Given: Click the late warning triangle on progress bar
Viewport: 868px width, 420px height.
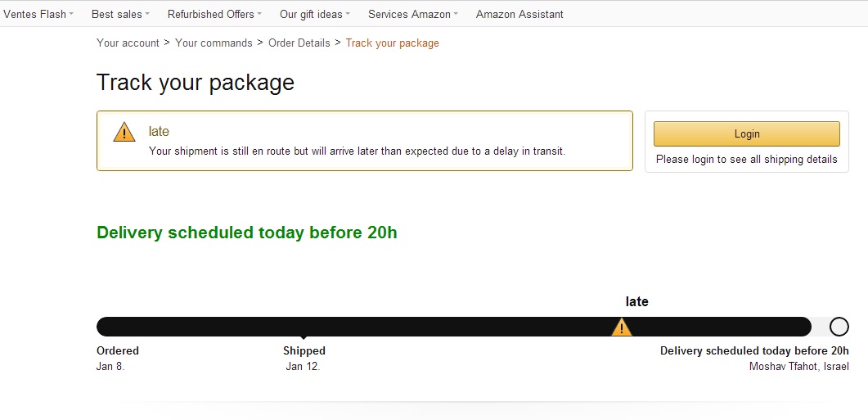Looking at the screenshot, I should tap(622, 327).
